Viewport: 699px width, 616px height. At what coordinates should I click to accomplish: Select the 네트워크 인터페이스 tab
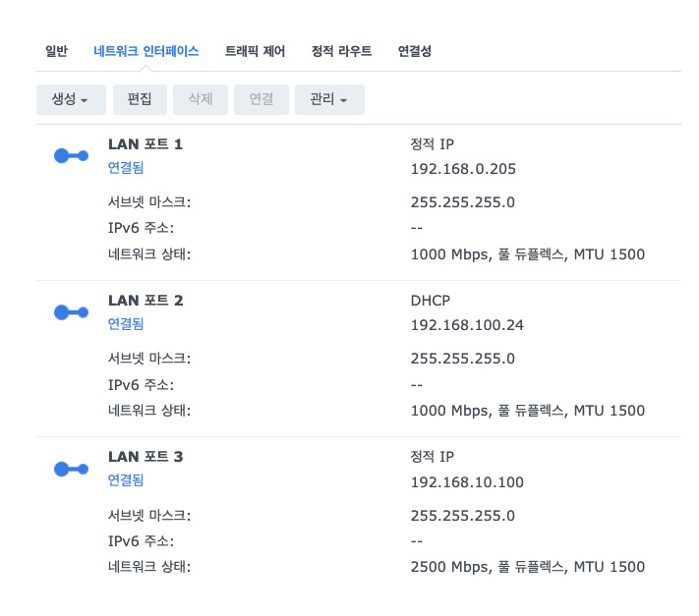146,51
